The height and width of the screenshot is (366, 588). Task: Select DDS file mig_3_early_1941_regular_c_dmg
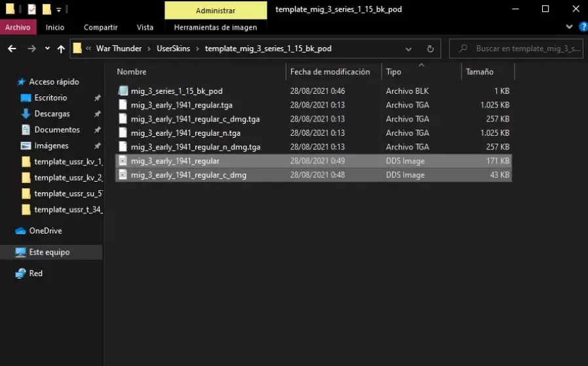tap(188, 175)
